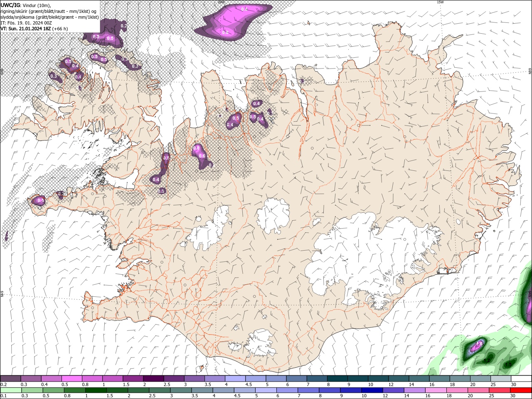This screenshot has width=532, height=399.
Task: Click the white snow legend swatch labeled 30
Action: click(x=521, y=379)
